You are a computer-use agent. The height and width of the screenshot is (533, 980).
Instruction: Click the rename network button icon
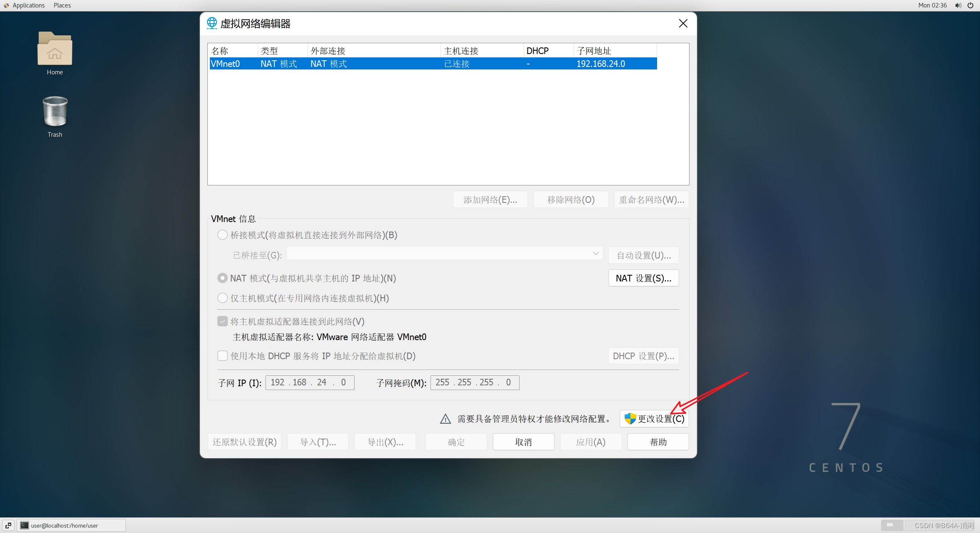648,200
